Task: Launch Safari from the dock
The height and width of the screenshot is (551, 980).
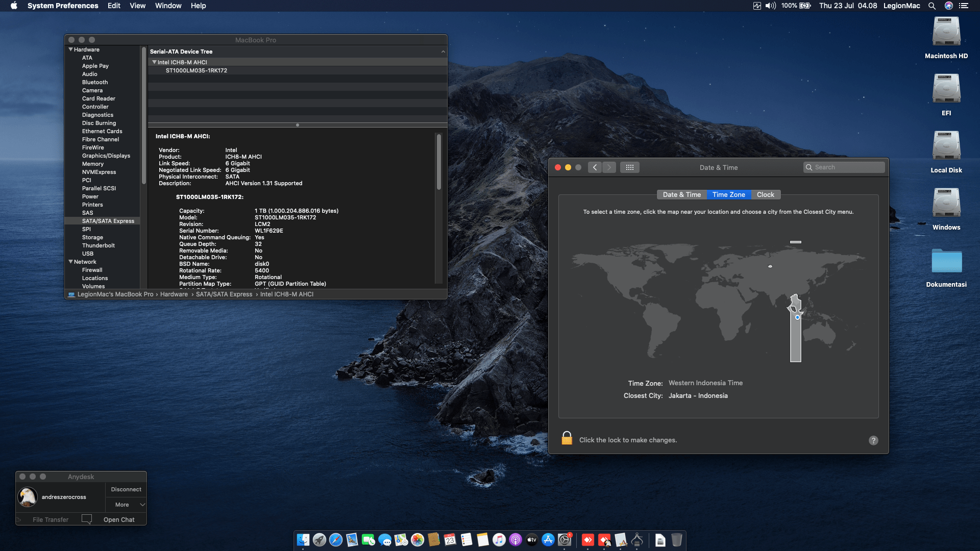Action: click(x=336, y=540)
